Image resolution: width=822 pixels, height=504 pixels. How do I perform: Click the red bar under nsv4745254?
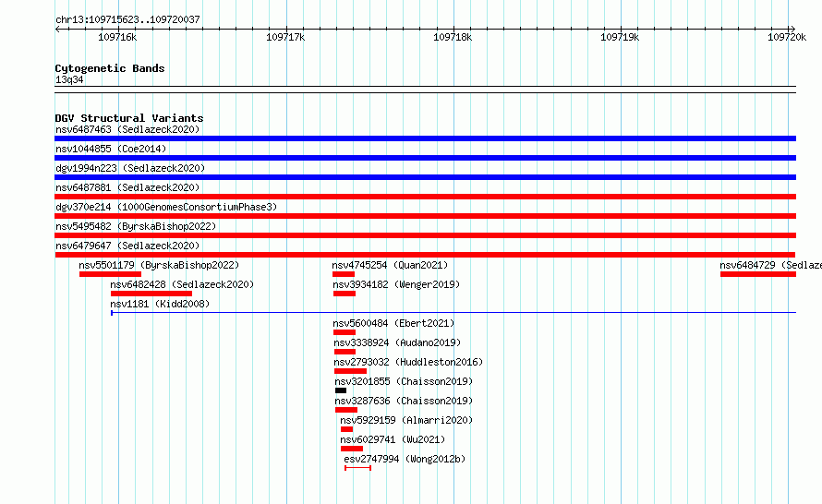[x=344, y=274]
